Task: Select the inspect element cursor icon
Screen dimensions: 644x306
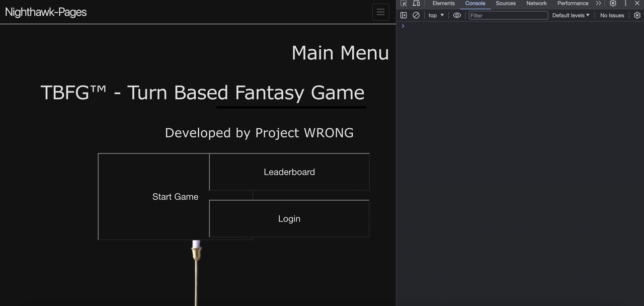Action: click(x=403, y=3)
